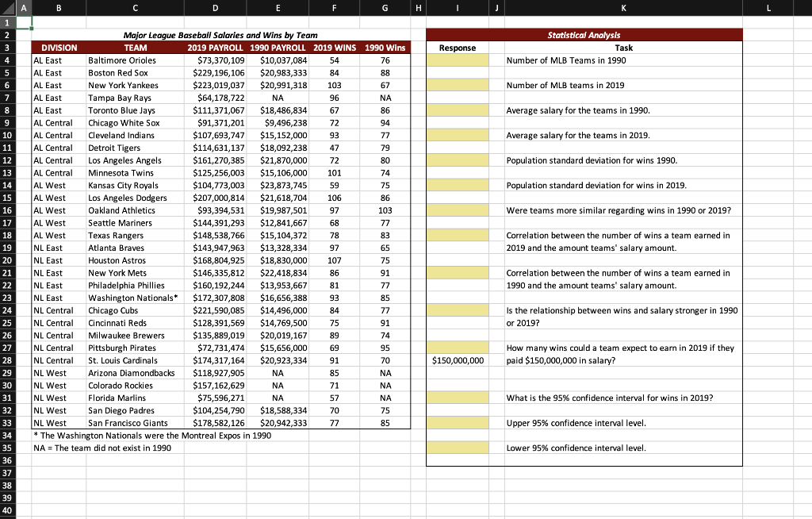Click response cell for average salary 2019
This screenshot has height=519, width=812.
[458, 136]
